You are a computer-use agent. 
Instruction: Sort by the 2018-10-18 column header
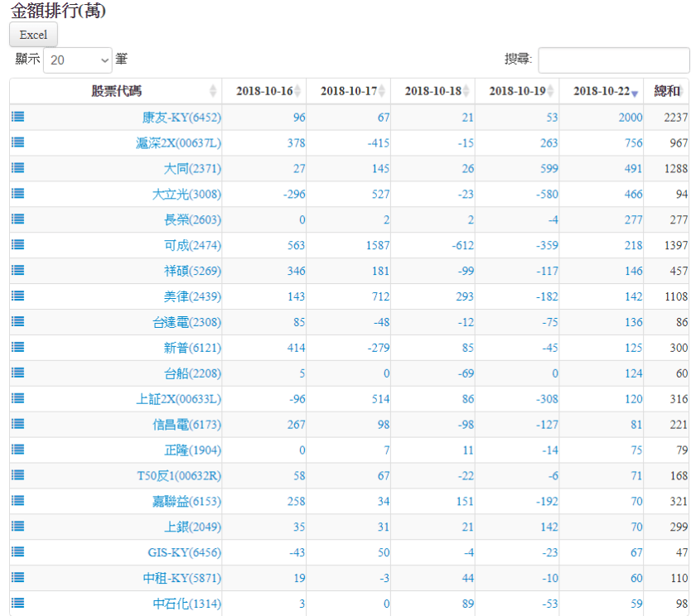pos(433,91)
